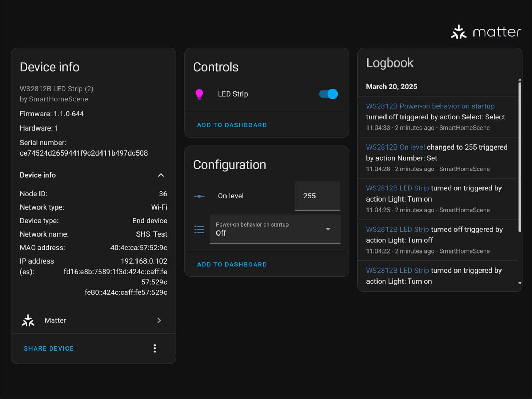532x399 pixels.
Task: Toggle the LED Strip switch off
Action: tap(328, 94)
